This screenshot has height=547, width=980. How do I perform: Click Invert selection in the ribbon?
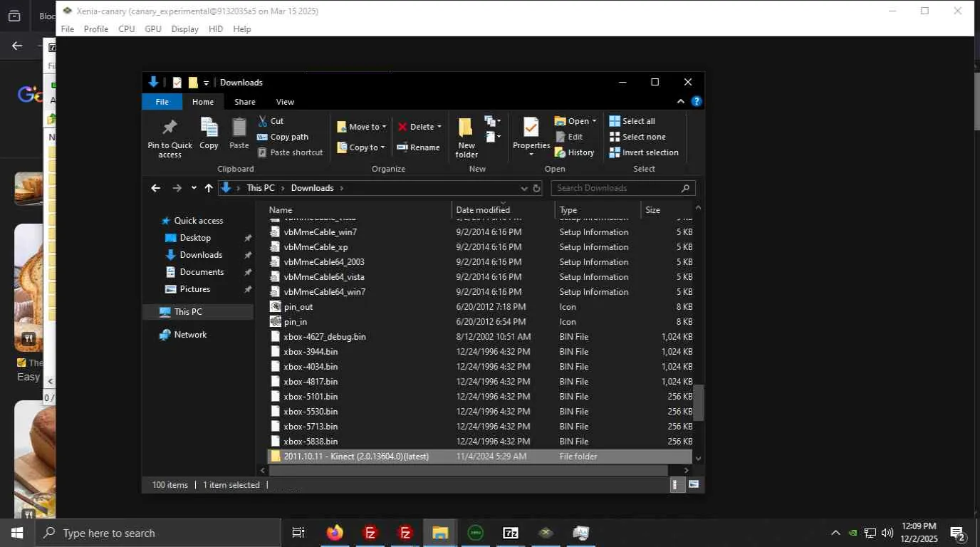(644, 152)
